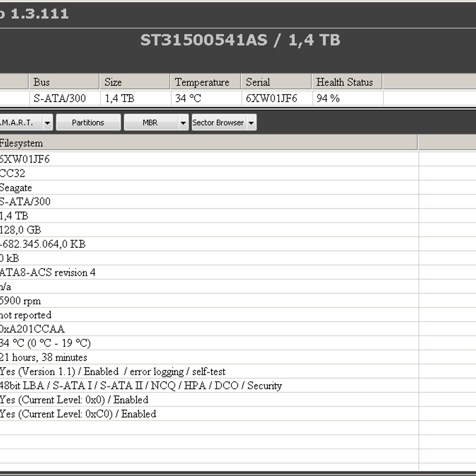The height and width of the screenshot is (476, 476).
Task: Select the 0 kB row
Action: pyautogui.click(x=209, y=258)
